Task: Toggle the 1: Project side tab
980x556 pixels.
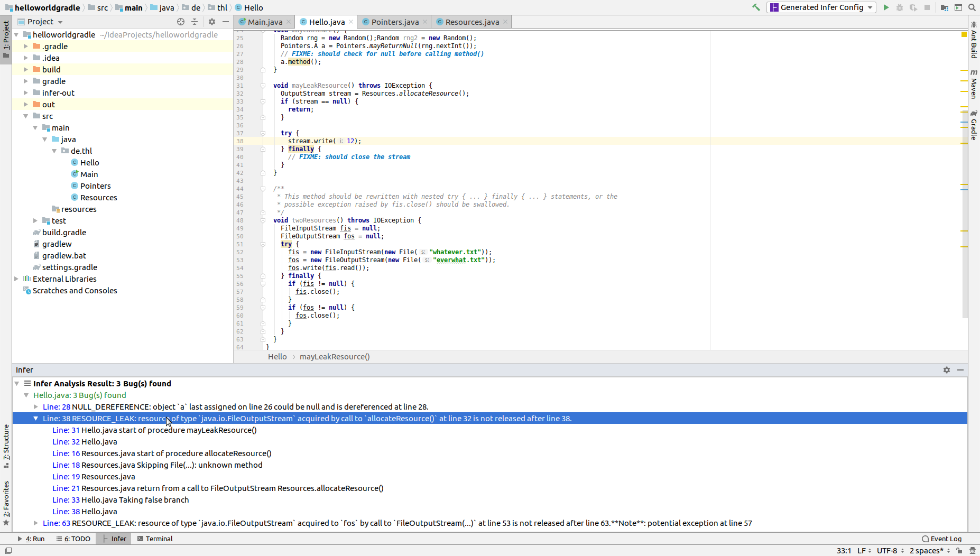Action: [6, 40]
